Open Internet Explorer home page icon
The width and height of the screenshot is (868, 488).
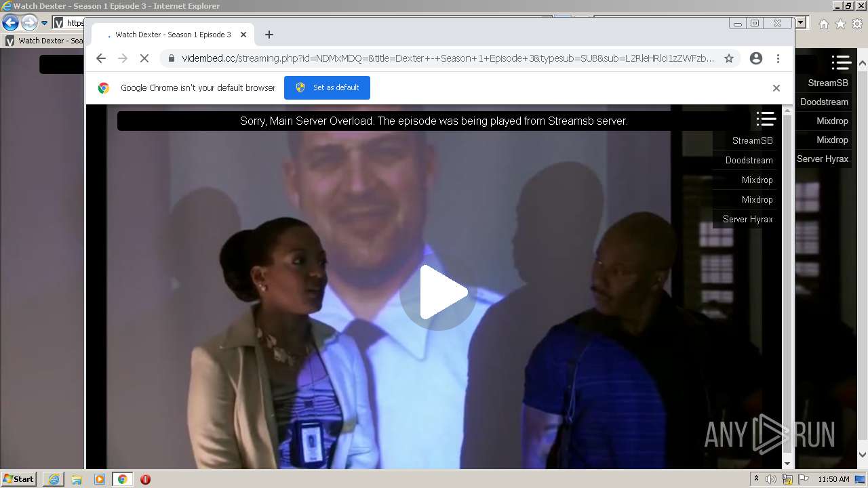[823, 24]
